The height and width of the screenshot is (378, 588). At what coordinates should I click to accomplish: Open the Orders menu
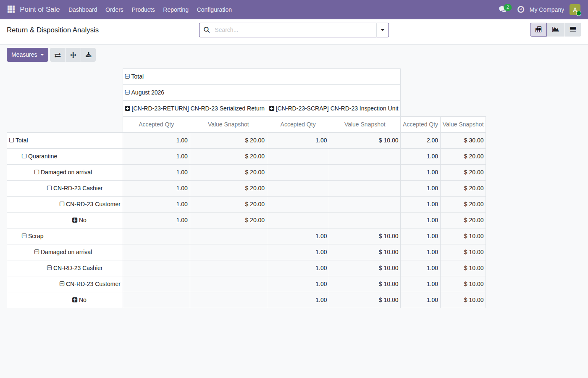click(114, 10)
